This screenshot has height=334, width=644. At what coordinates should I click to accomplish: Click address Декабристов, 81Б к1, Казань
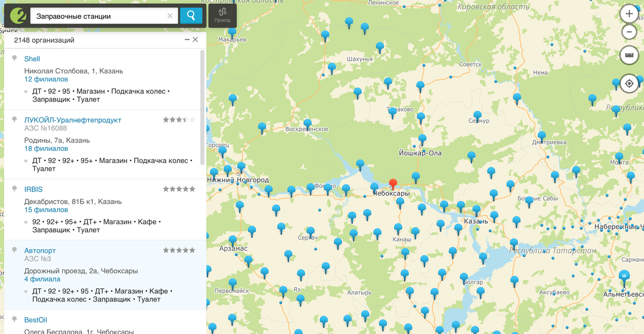click(x=73, y=202)
